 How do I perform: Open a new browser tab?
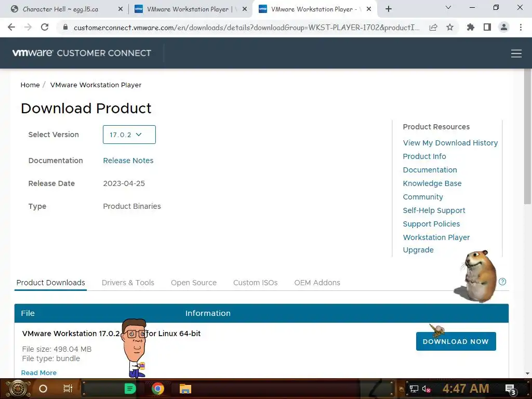pos(389,9)
